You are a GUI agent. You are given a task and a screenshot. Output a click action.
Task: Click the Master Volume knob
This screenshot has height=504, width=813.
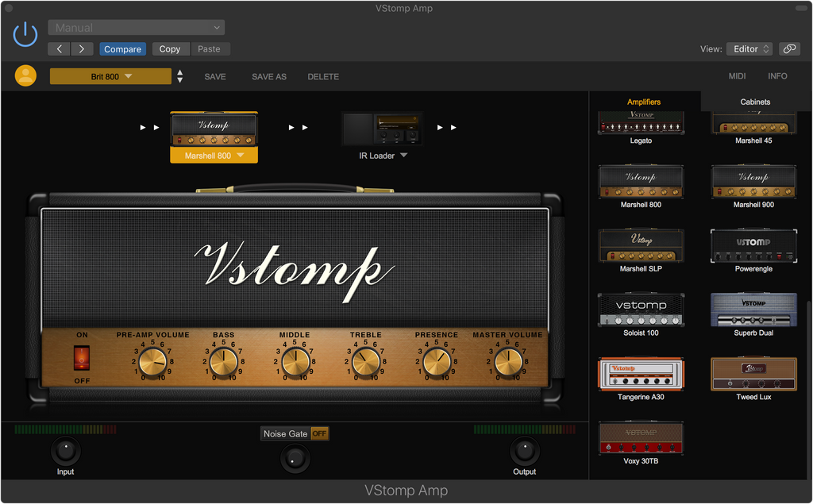pos(508,362)
